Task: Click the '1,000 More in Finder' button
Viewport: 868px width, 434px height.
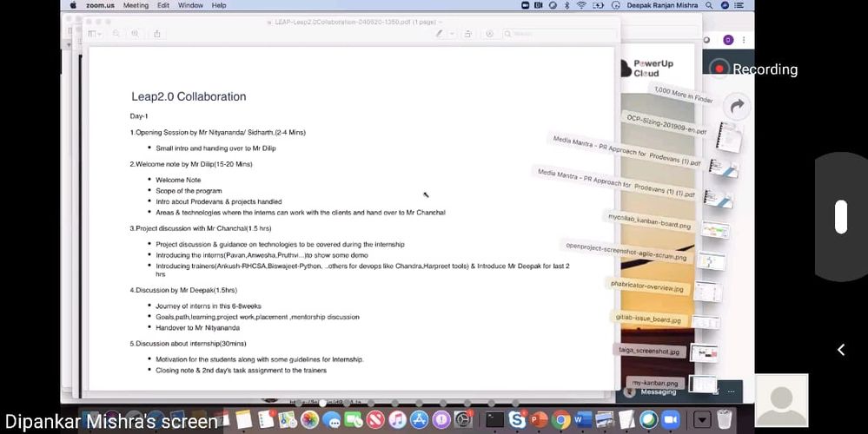Action: (x=683, y=95)
